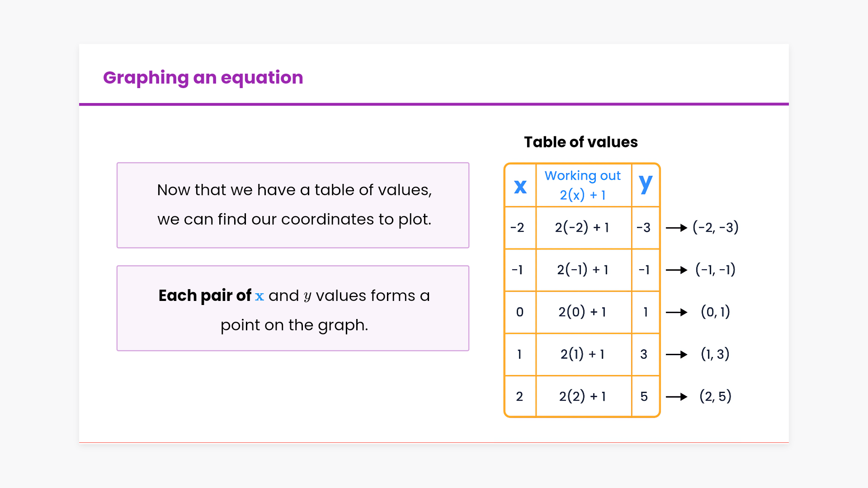Click the blue y column header
868x488 pixels.
pos(646,184)
